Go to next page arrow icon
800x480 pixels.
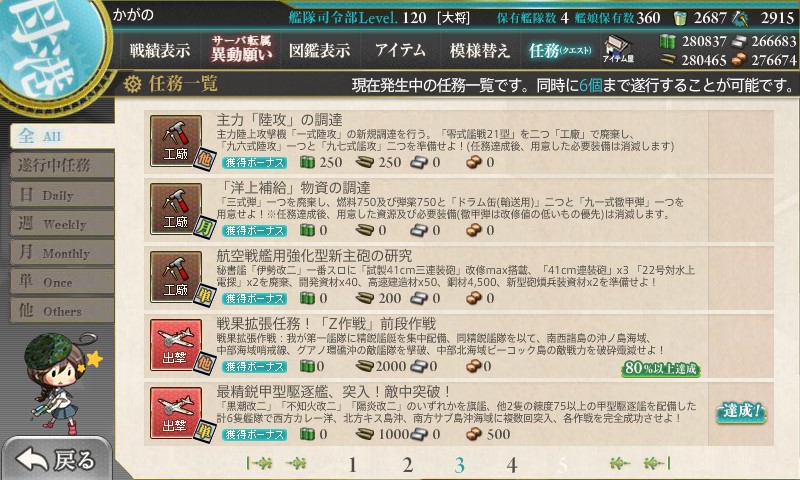tap(618, 464)
